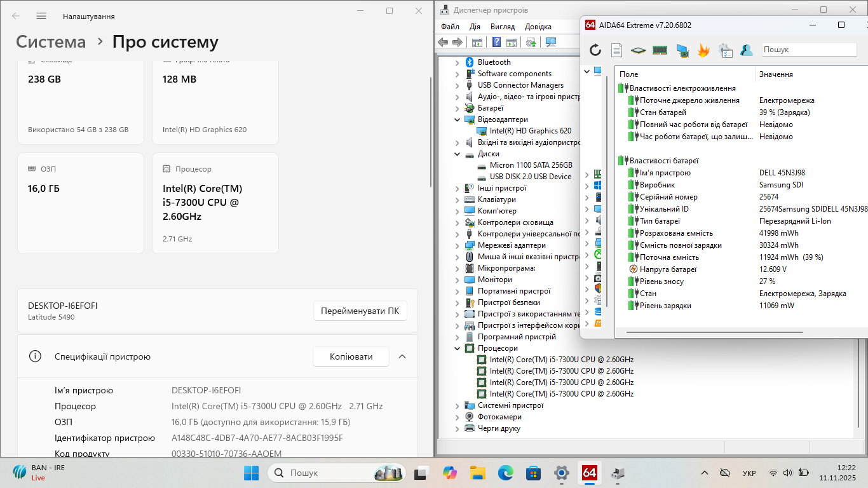868x488 pixels.
Task: Collapse the Специфікації пристрою section chevron
Action: [x=402, y=356]
